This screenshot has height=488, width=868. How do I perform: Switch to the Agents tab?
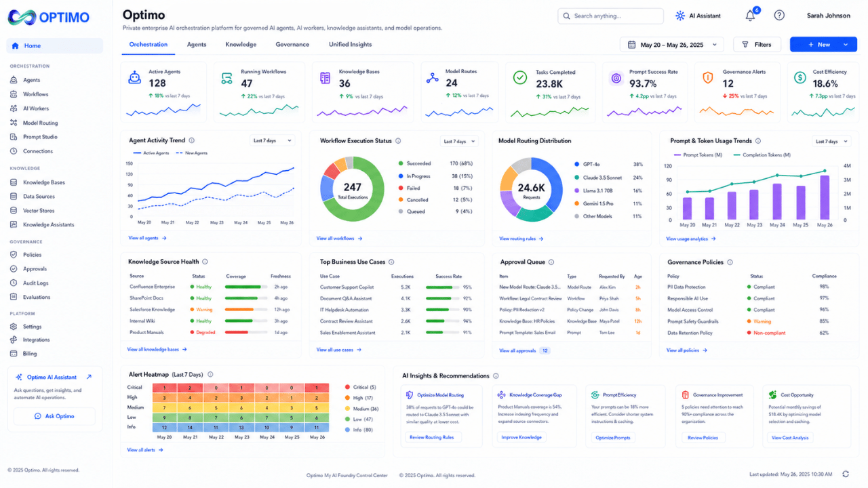[x=197, y=45]
